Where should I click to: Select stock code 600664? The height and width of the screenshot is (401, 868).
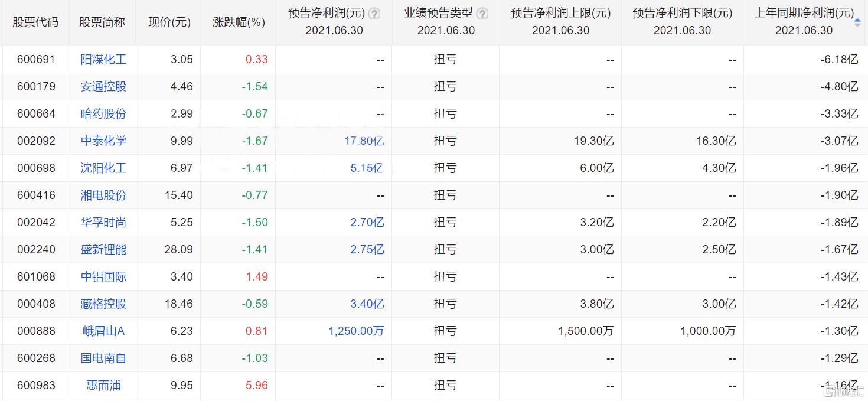[36, 113]
